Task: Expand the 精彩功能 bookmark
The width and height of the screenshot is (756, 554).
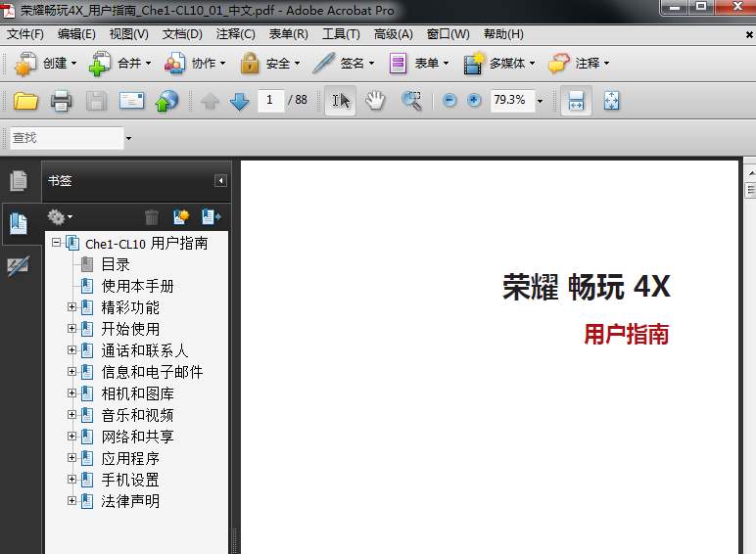Action: coord(71,307)
